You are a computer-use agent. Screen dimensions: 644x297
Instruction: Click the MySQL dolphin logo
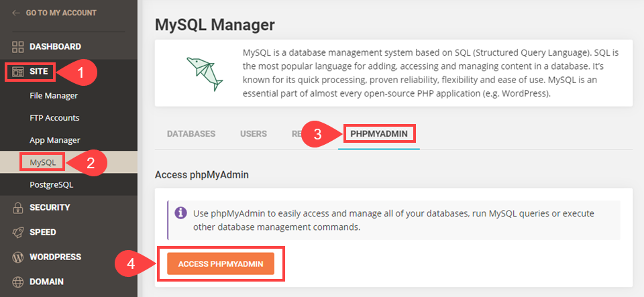click(205, 74)
